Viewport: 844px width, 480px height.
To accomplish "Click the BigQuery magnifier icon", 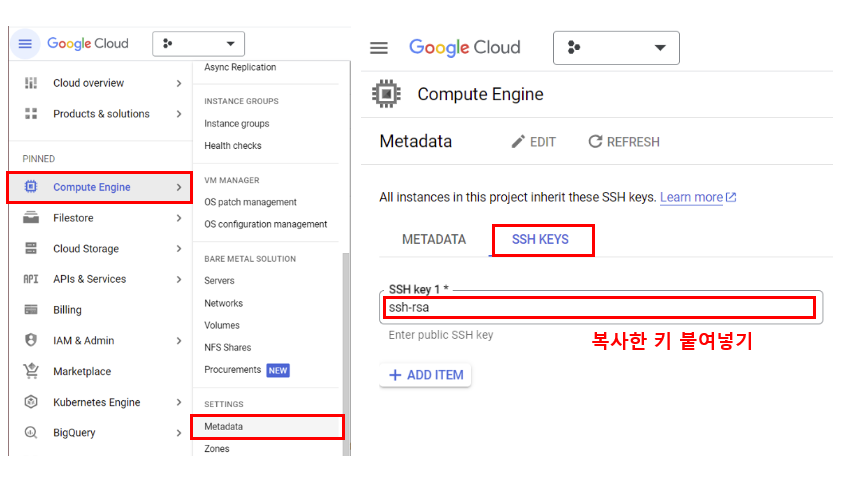I will pyautogui.click(x=31, y=433).
